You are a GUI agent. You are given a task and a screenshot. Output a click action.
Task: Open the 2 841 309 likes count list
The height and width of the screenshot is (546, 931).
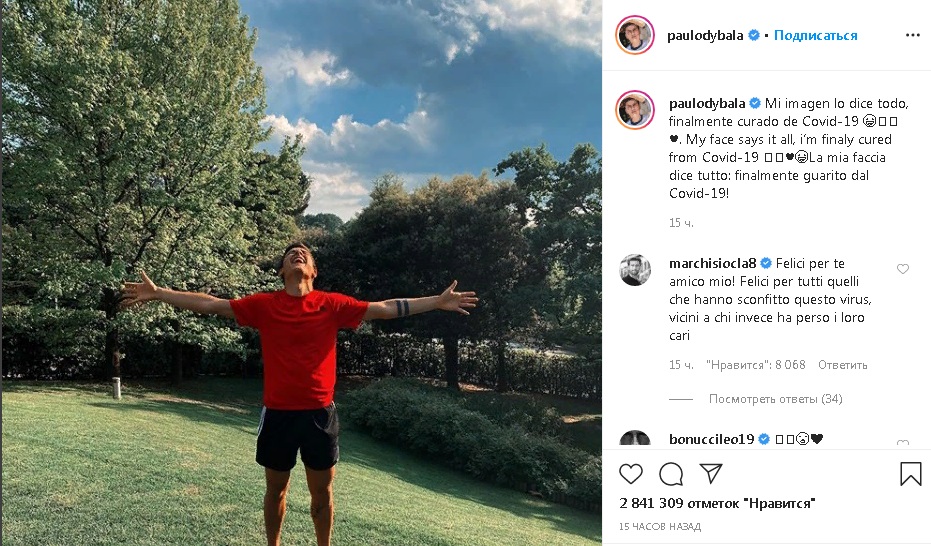point(717,503)
